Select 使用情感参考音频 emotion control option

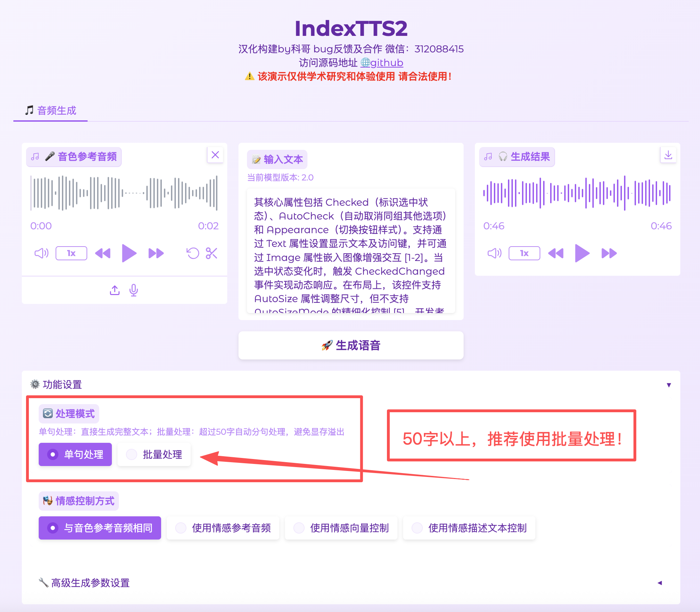coord(223,528)
